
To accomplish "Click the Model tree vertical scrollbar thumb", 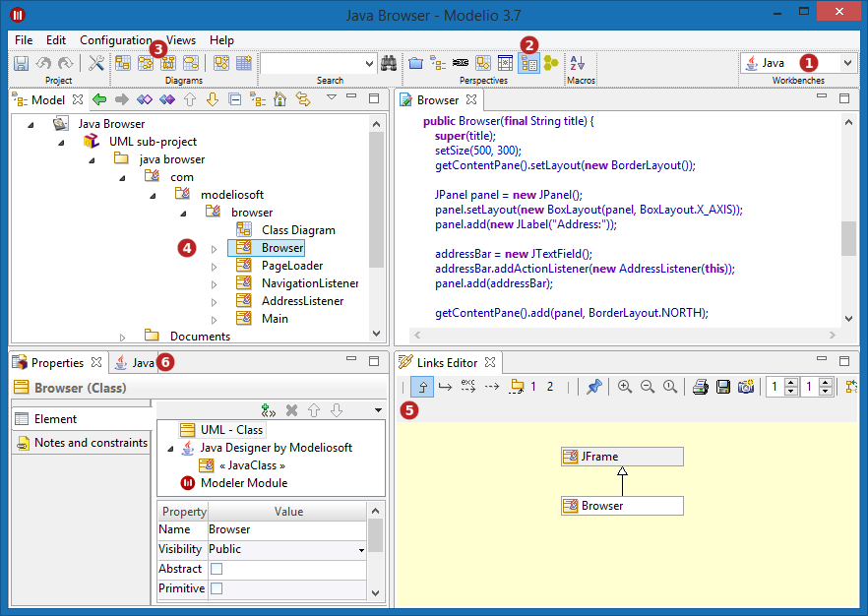I will point(376,199).
